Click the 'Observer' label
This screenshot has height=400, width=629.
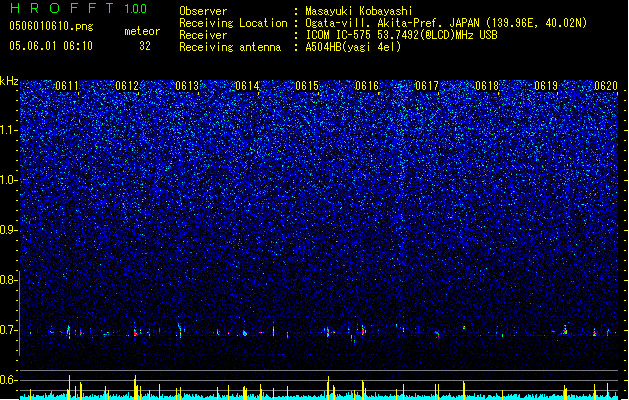pos(203,11)
